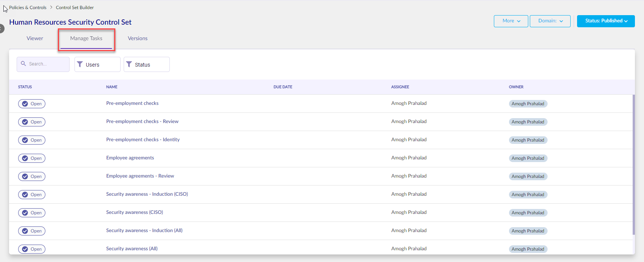Open the Security awareness (CISO) task

tap(135, 212)
